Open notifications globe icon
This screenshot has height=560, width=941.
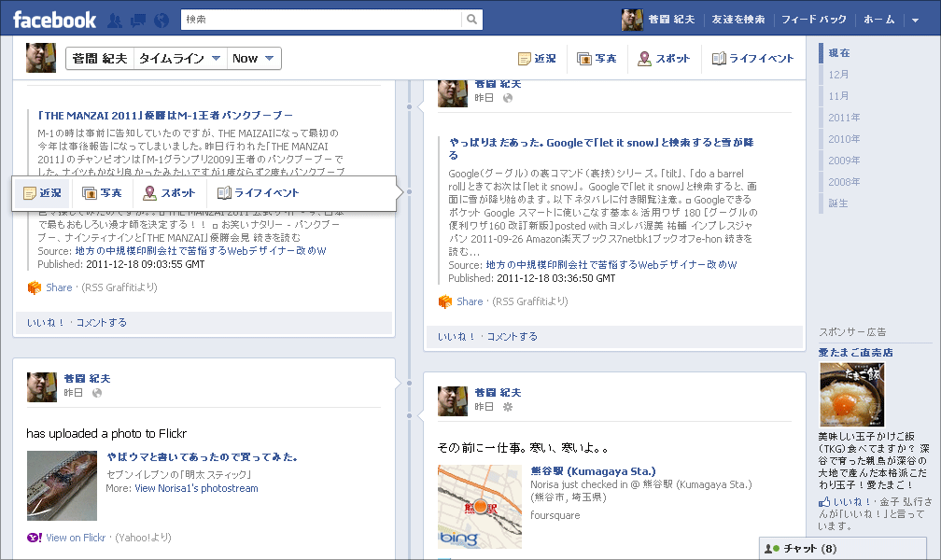(x=162, y=21)
